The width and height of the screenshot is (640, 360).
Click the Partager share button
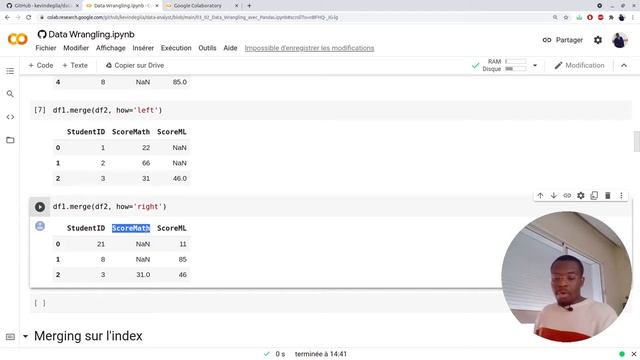pyautogui.click(x=563, y=40)
